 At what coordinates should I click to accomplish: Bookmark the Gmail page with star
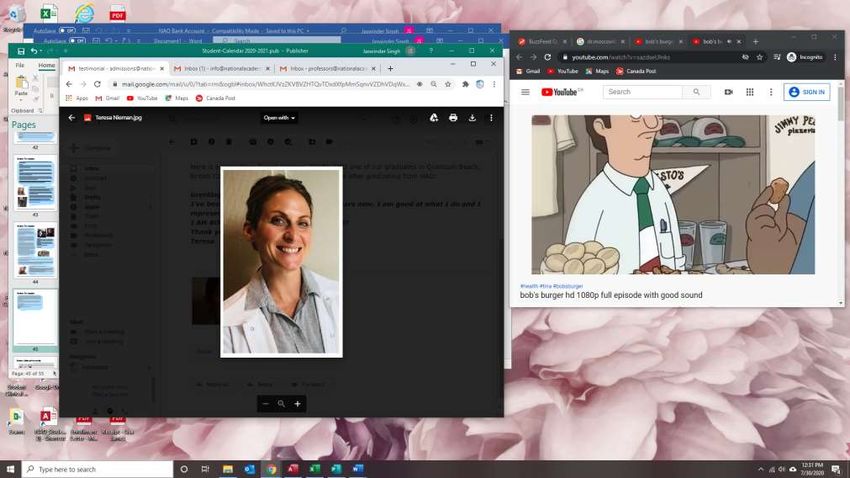[x=448, y=84]
